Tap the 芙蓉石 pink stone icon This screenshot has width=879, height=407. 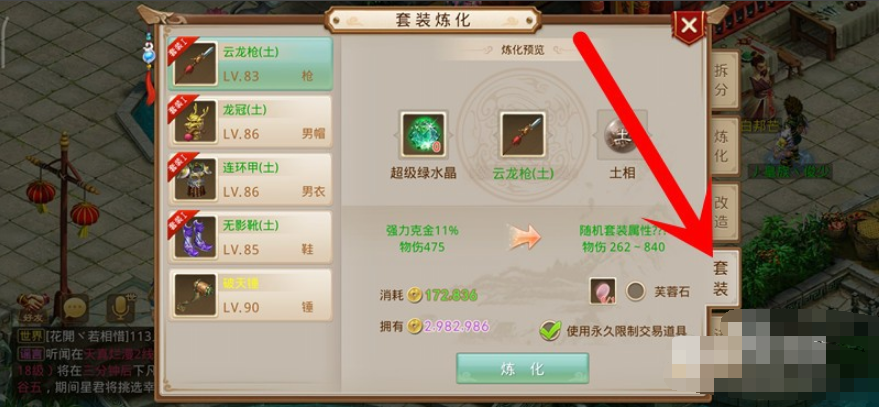(603, 291)
